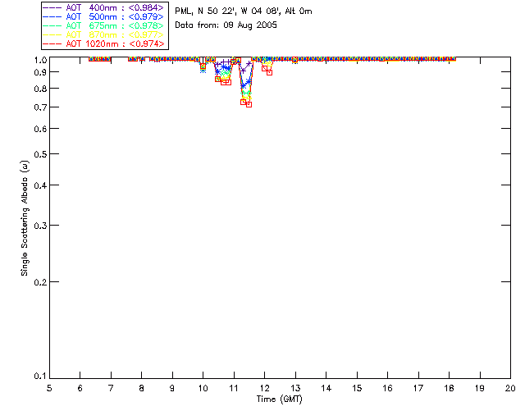This screenshot has width=525, height=420.
Task: Click the 'Data from: 09 Aug 2005' text
Action: 226,25
